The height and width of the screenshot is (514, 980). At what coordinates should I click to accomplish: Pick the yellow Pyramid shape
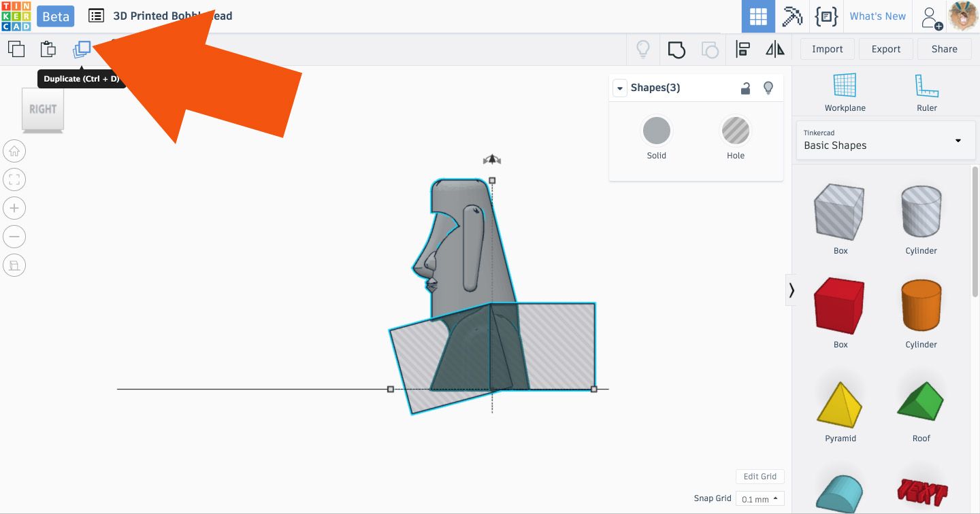pyautogui.click(x=840, y=406)
